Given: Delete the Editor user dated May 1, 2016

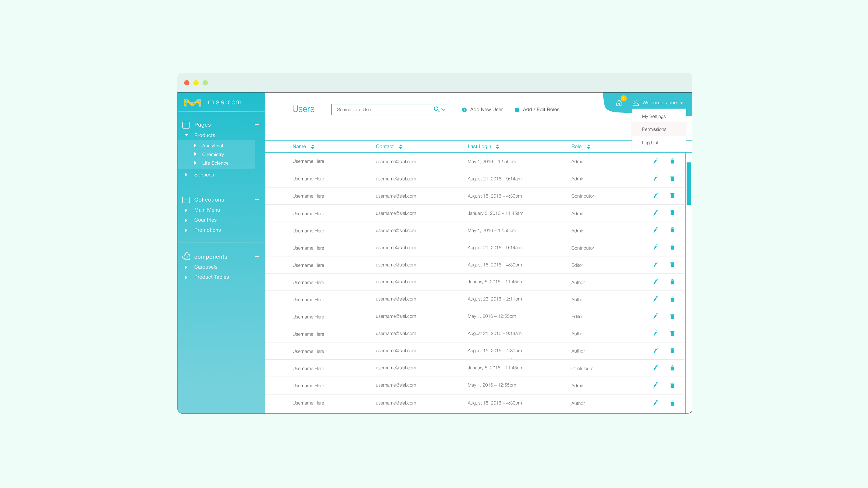Looking at the screenshot, I should click(672, 316).
